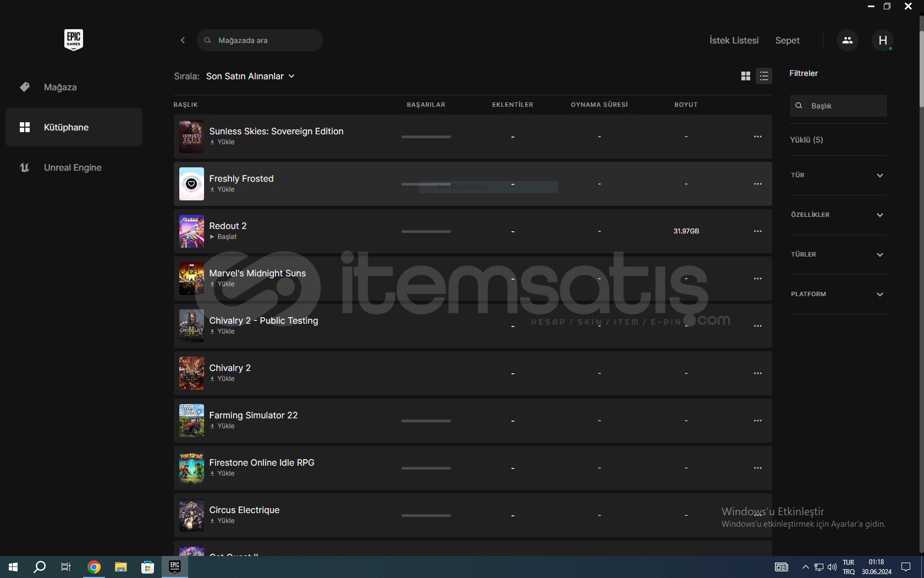Click the volume icon in system tray
Image resolution: width=924 pixels, height=578 pixels.
[832, 567]
